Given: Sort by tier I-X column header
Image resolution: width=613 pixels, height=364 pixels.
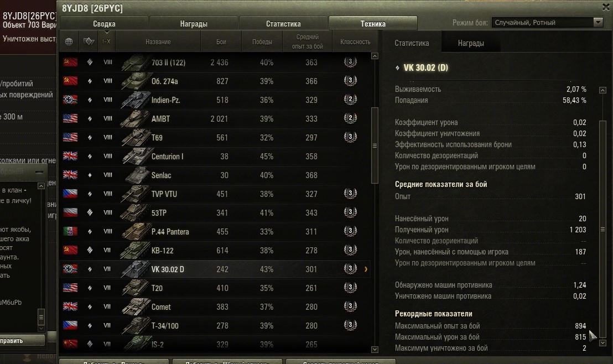Looking at the screenshot, I should (x=106, y=41).
